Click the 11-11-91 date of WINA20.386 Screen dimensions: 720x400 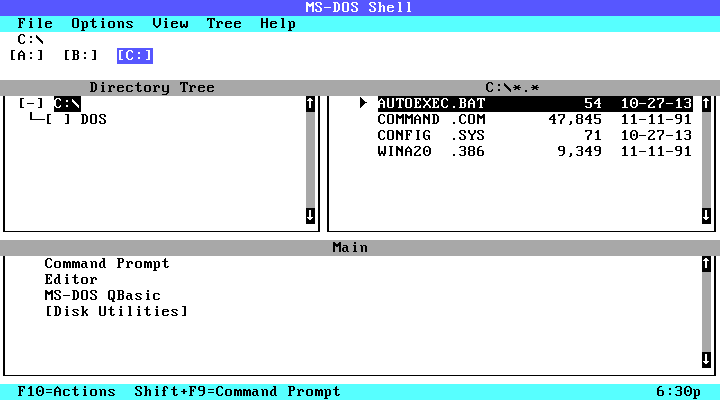656,152
